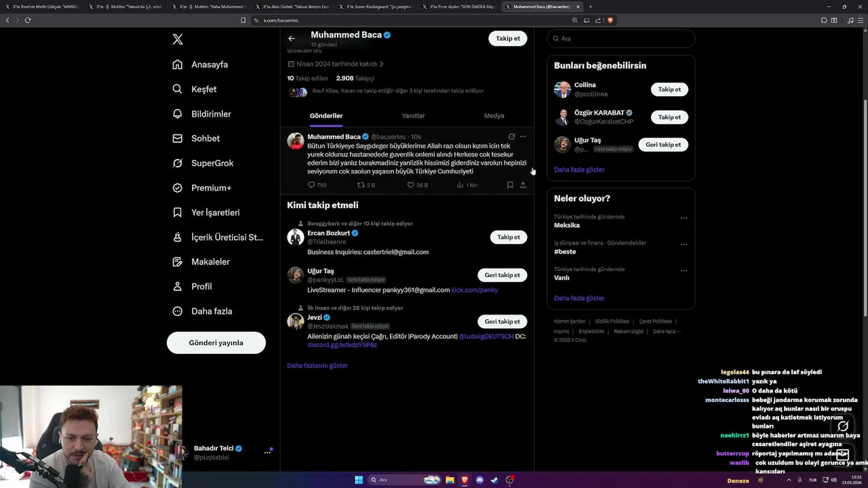
Task: Open Steam from the taskbar
Action: coord(495,480)
